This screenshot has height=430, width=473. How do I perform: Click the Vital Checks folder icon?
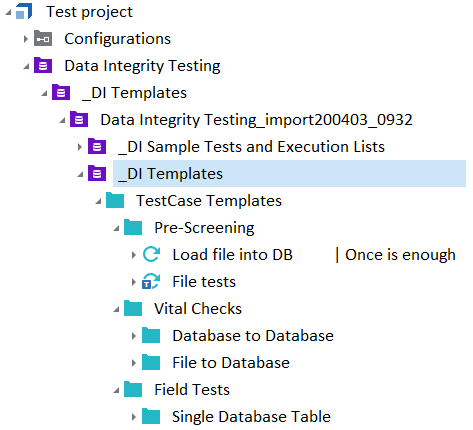click(x=133, y=308)
